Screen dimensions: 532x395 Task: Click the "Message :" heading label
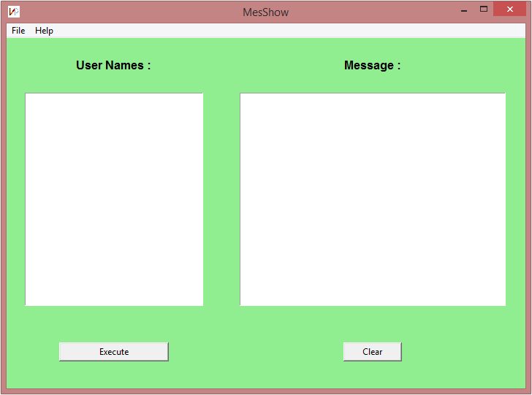372,65
